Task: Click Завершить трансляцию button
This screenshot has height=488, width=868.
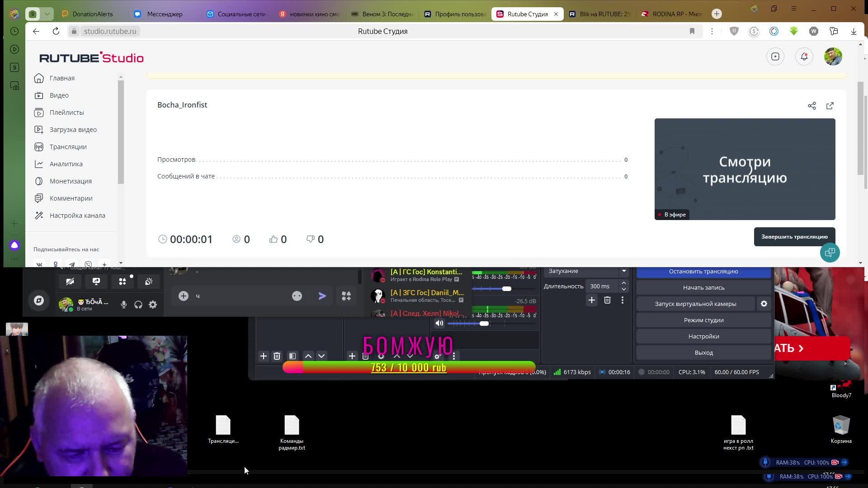Action: (794, 237)
